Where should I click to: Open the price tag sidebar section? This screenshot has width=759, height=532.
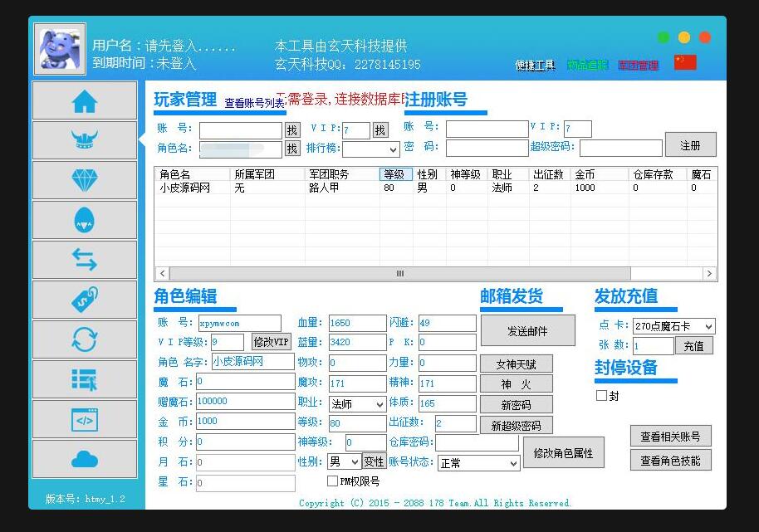(84, 300)
